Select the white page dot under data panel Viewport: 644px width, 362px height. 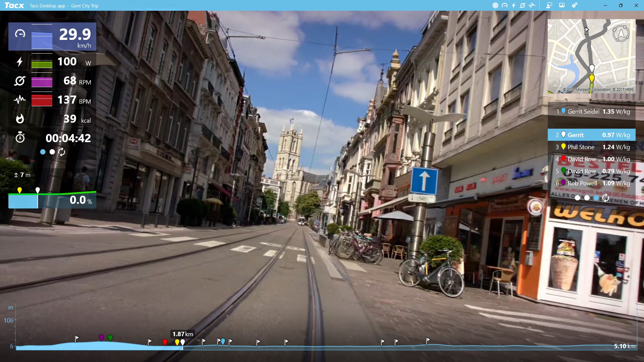52,152
